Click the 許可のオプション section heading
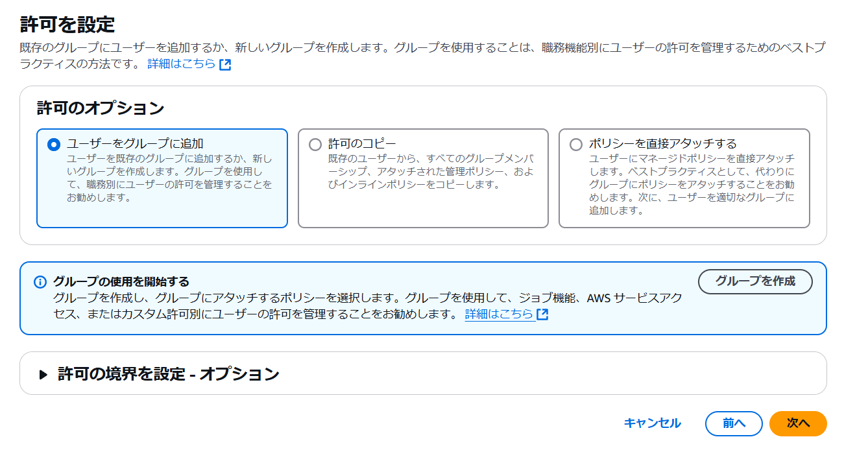The width and height of the screenshot is (868, 461). click(101, 108)
